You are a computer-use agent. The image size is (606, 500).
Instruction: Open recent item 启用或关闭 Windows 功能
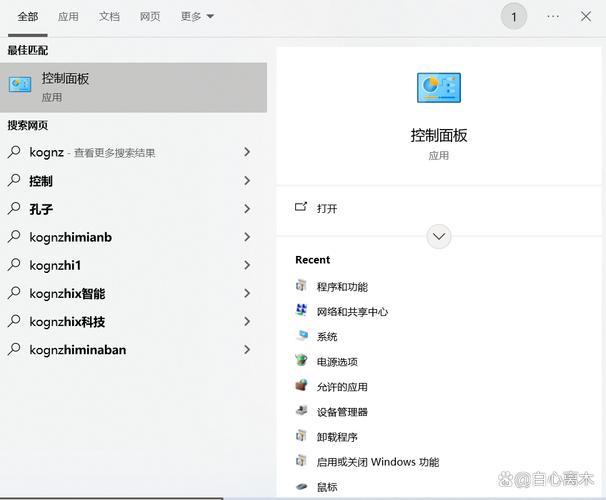pos(378,462)
